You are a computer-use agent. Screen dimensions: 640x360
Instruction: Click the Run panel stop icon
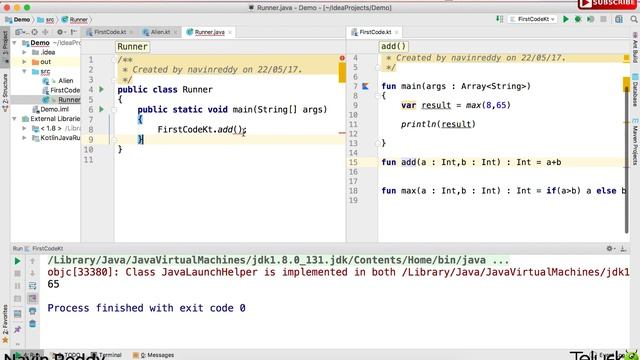coord(17,273)
